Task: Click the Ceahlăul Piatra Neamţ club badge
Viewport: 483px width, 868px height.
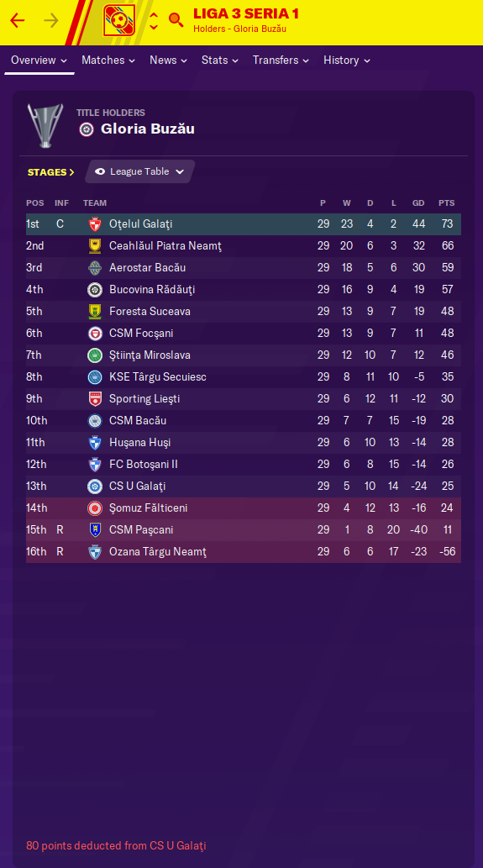Action: (95, 246)
